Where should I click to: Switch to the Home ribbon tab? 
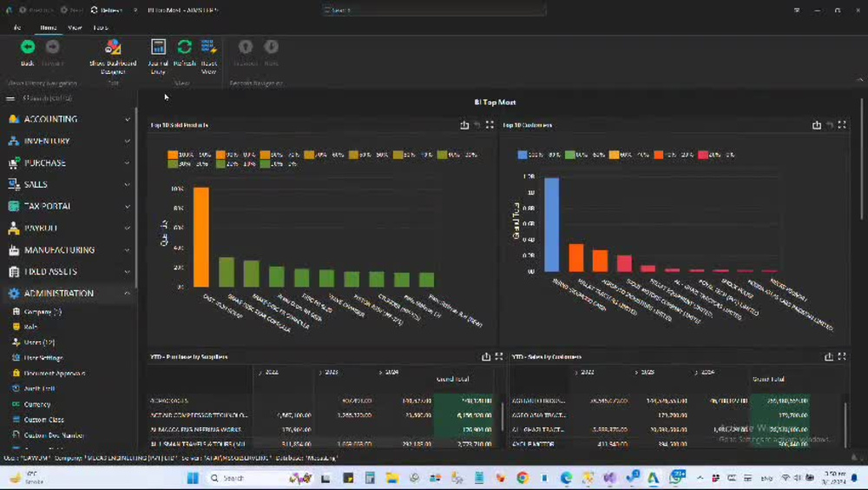coord(48,27)
